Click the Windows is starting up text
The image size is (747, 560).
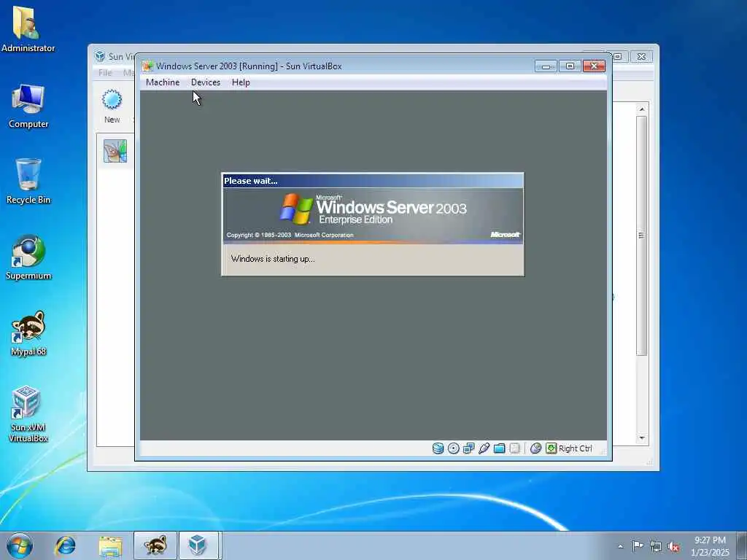coord(273,259)
